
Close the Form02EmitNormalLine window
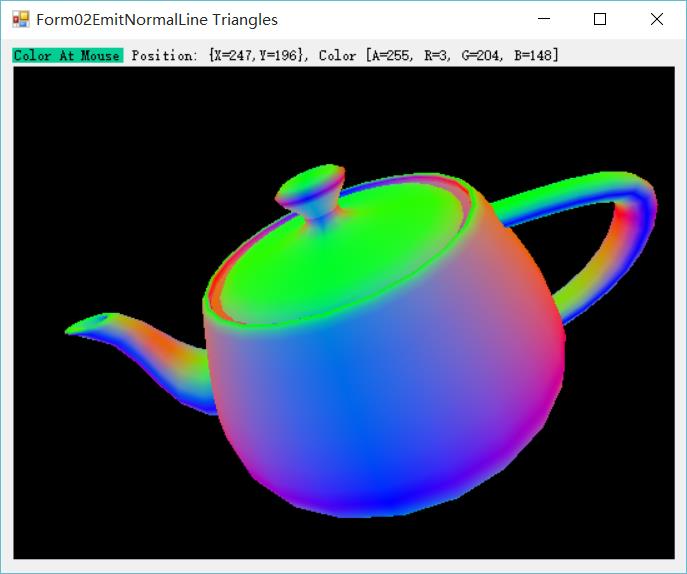click(x=657, y=19)
